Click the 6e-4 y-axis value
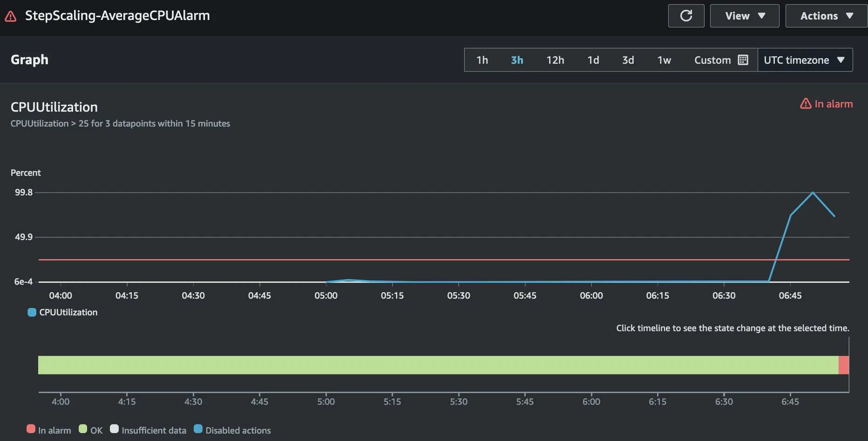 pyautogui.click(x=23, y=281)
